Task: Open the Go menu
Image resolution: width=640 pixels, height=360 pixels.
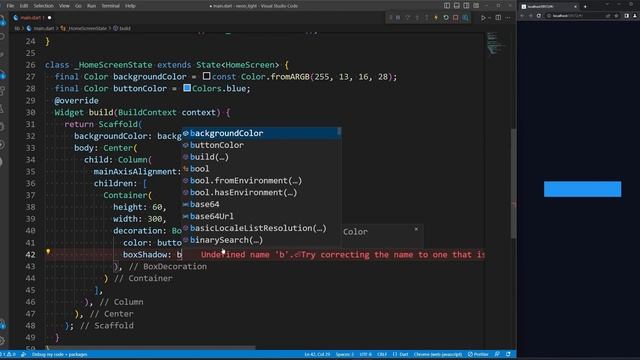Action: (78, 6)
